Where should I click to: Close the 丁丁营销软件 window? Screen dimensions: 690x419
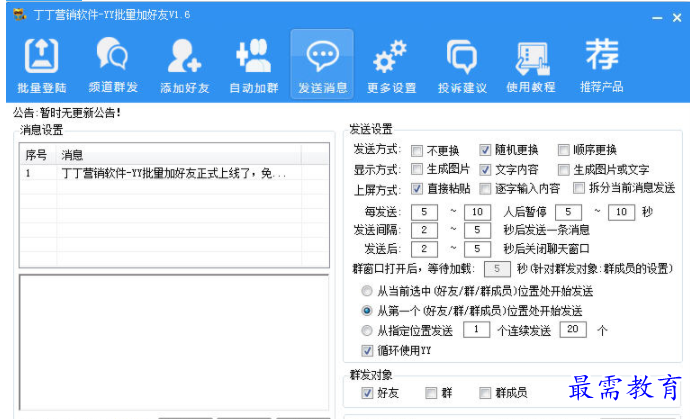(677, 18)
